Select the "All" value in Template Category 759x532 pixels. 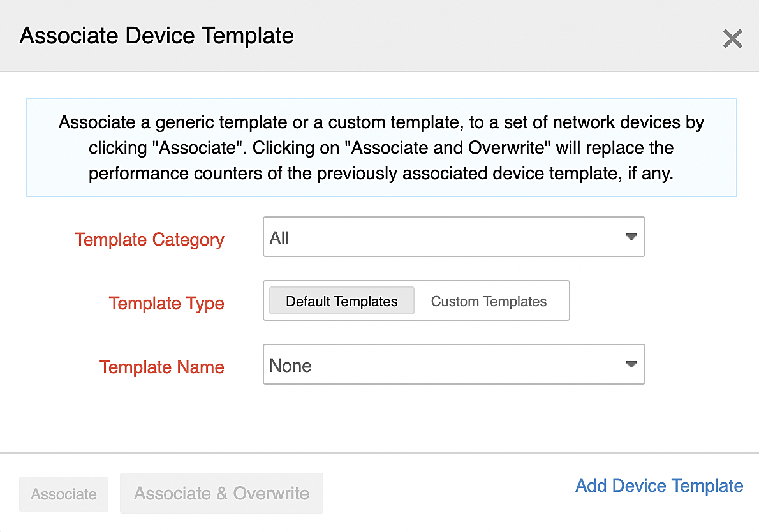point(279,239)
